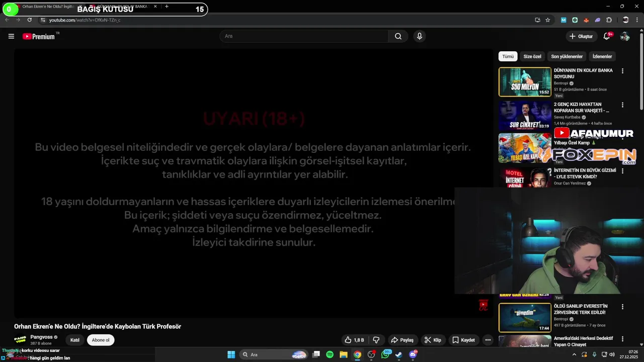The image size is (644, 362).
Task: Click the Abone ol subscribe button
Action: point(101,340)
